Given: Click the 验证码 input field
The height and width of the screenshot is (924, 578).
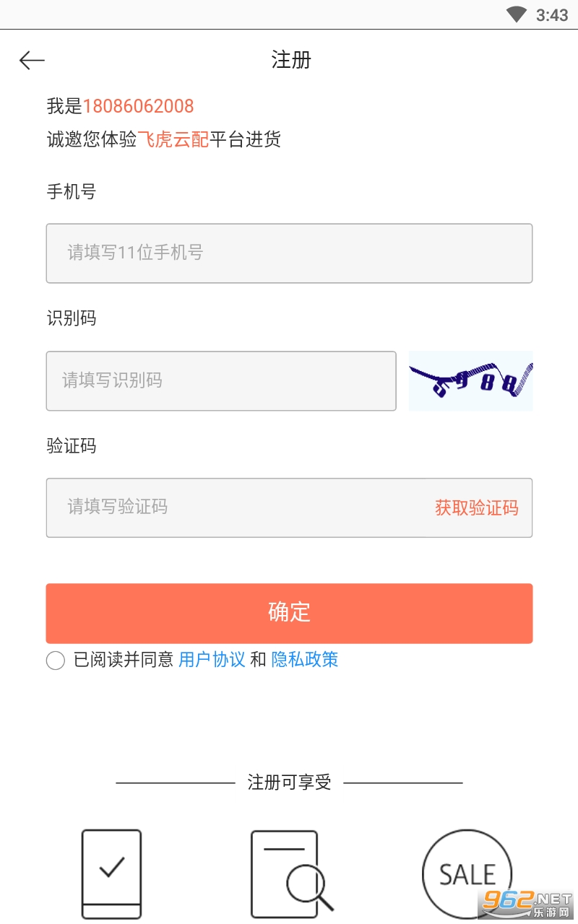Looking at the screenshot, I should (238, 507).
